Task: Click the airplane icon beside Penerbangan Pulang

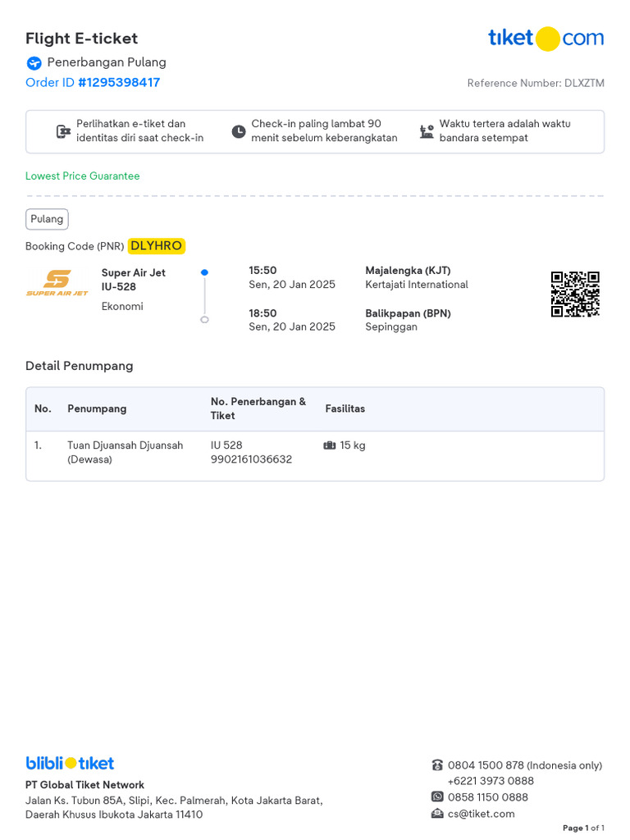Action: click(34, 63)
